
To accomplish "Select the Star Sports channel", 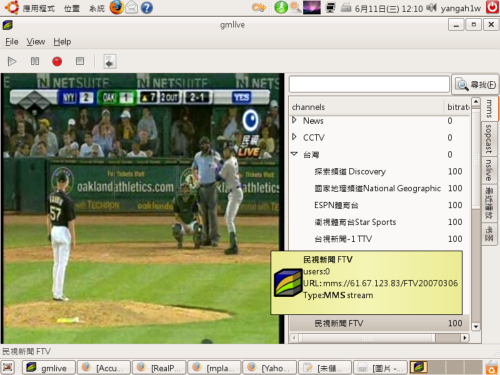I will click(380, 222).
